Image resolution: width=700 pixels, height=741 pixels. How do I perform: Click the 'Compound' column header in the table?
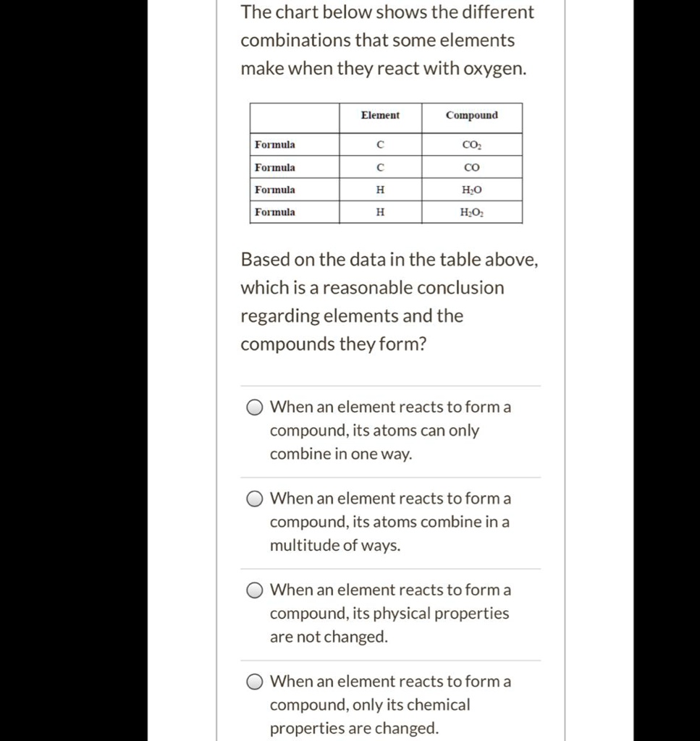(x=472, y=116)
